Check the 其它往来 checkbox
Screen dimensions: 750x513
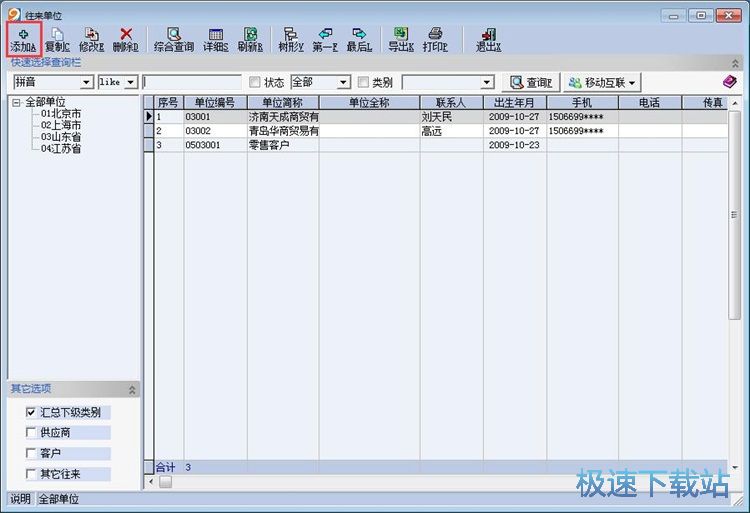coord(31,474)
